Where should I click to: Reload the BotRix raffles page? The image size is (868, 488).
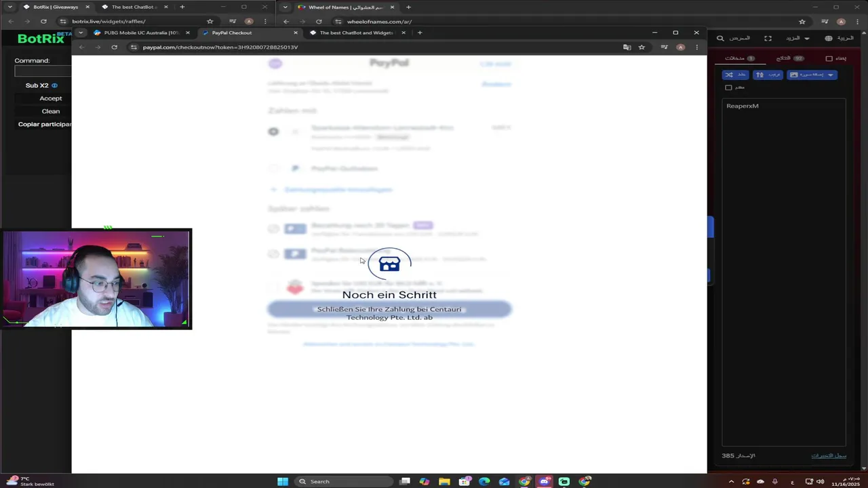coord(43,21)
